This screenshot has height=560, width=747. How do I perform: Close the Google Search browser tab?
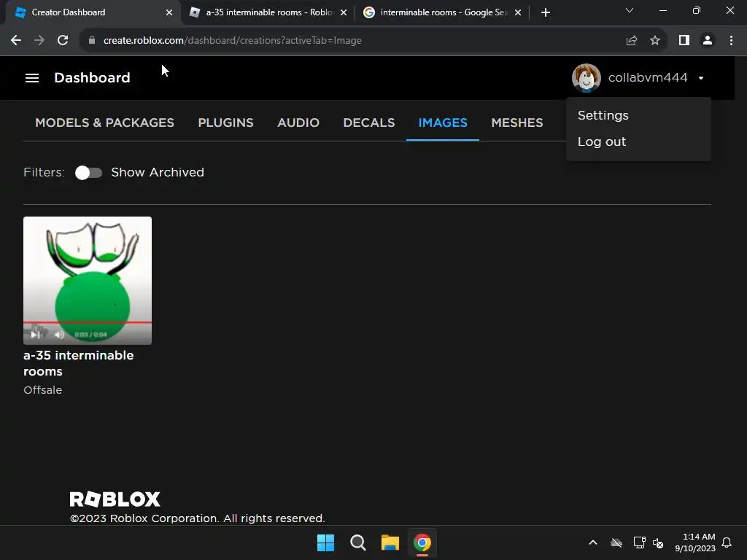tap(518, 13)
